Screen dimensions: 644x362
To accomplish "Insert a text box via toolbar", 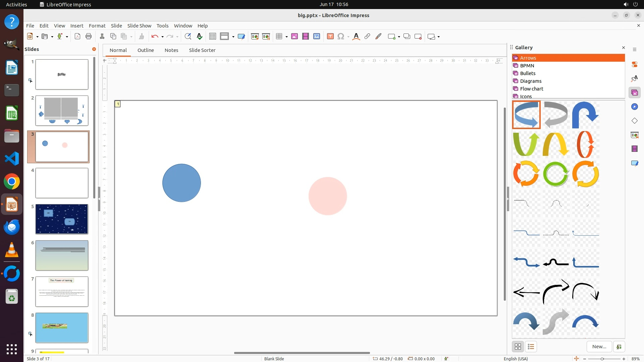I will (330, 37).
